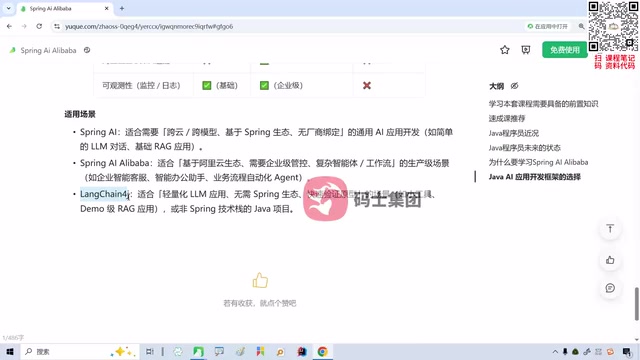Jump to Java程序员未来的状态 in outline
The height and width of the screenshot is (360, 640).
(524, 148)
